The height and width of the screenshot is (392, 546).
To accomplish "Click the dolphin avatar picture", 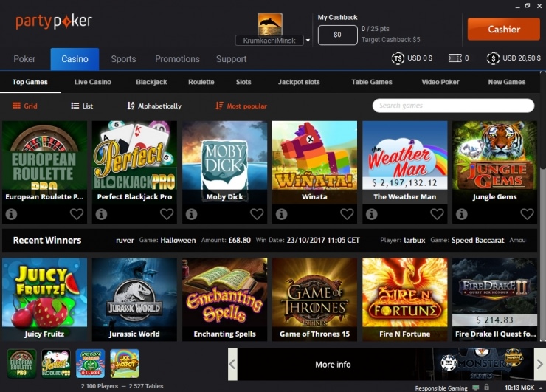I will (x=269, y=24).
